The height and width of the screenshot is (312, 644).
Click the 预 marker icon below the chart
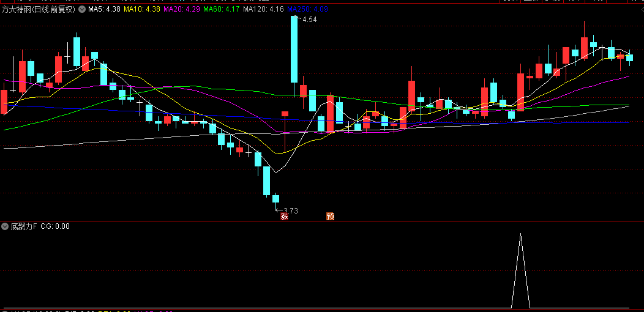(330, 217)
